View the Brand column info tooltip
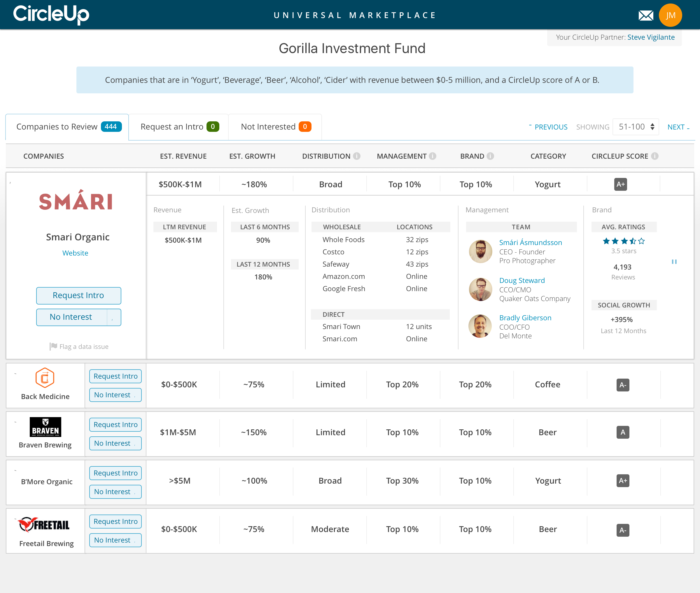 (490, 156)
